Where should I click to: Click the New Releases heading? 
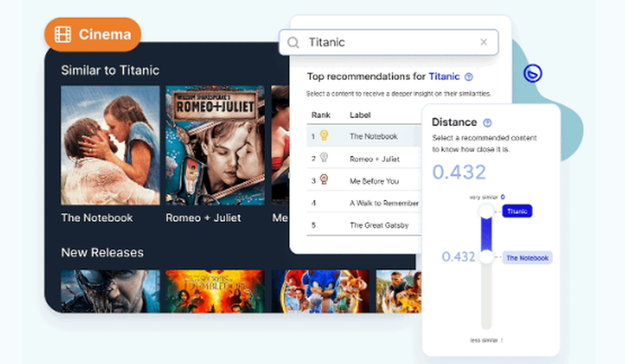pyautogui.click(x=102, y=252)
